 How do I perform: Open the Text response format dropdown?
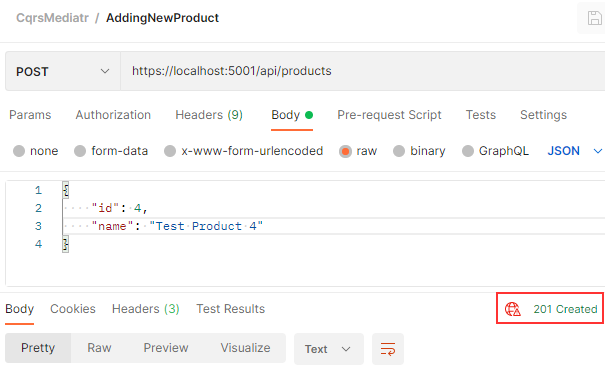pos(329,349)
